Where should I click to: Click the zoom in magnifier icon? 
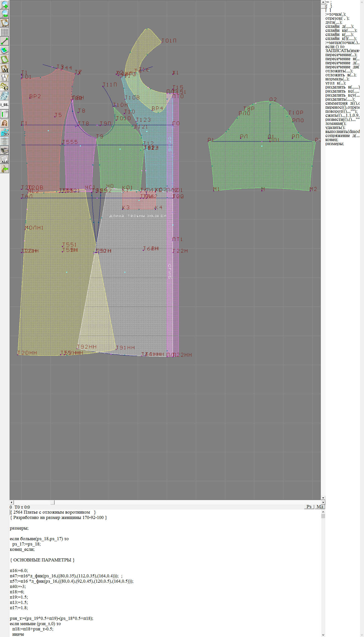(5, 5)
